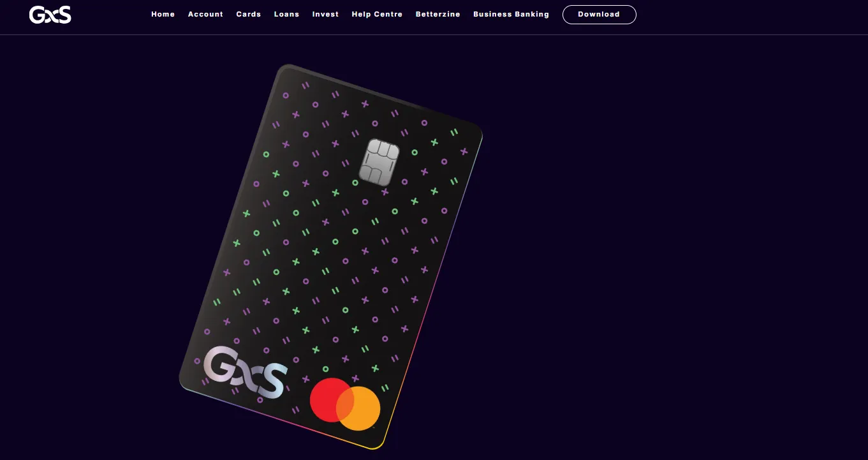Navigate to the Invest page
The height and width of the screenshot is (460, 868).
[325, 14]
